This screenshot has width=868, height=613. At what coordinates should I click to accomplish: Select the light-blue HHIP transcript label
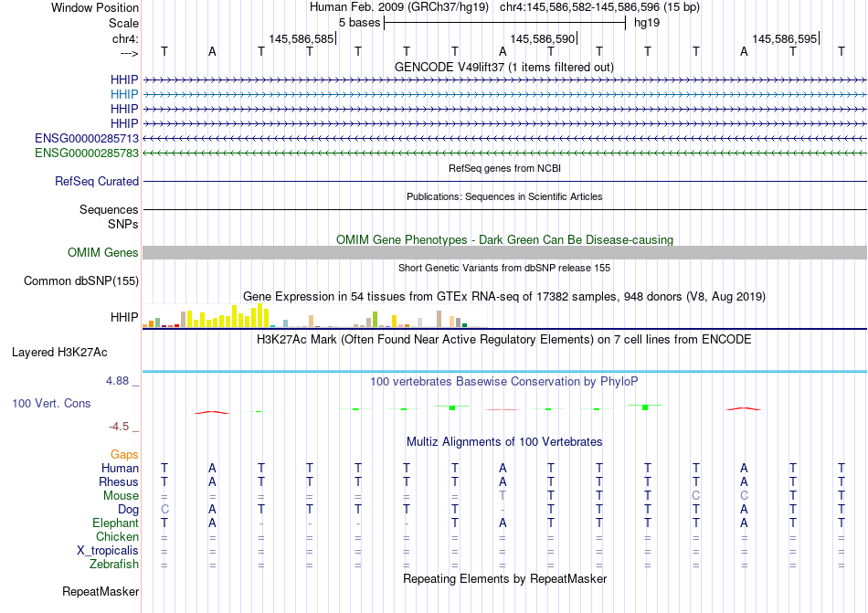click(x=124, y=95)
